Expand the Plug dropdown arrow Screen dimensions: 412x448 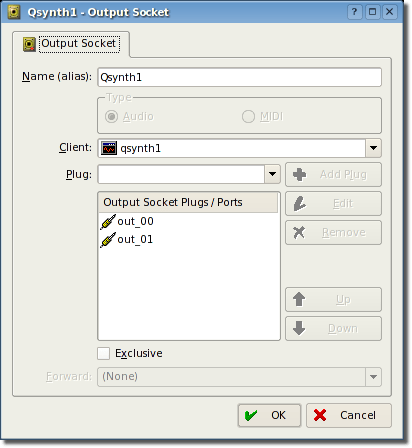[x=272, y=174]
